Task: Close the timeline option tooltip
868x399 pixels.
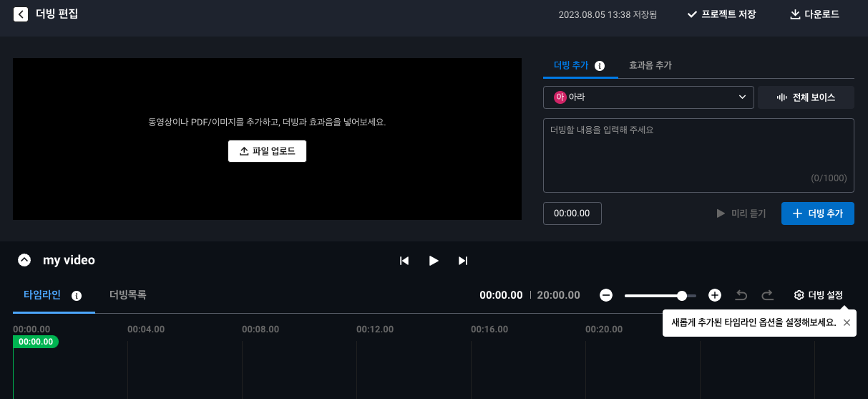Action: pyautogui.click(x=847, y=322)
